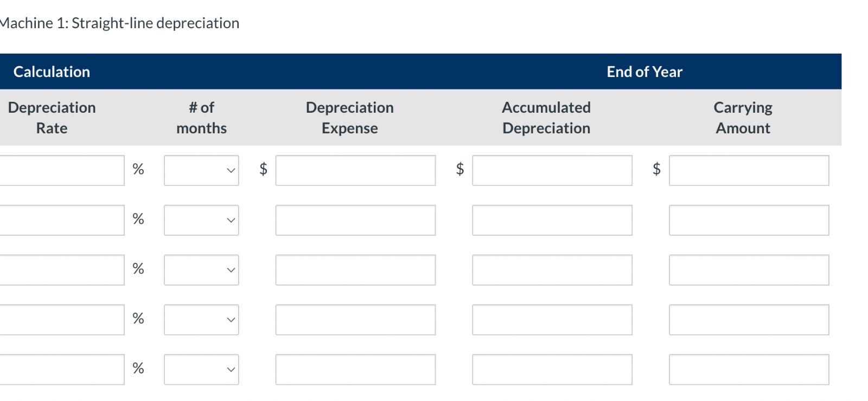Click first row Depreciation Rate input field
The height and width of the screenshot is (401, 868).
pos(61,170)
